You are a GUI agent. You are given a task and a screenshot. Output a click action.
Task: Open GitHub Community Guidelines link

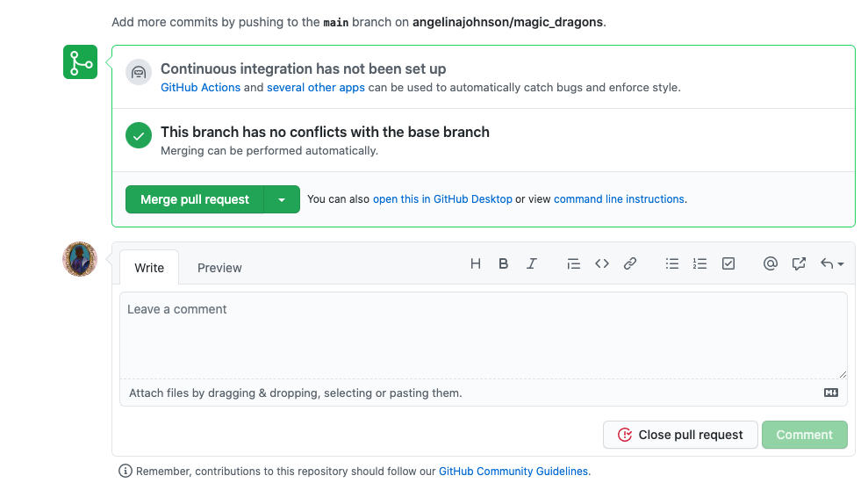pyautogui.click(x=513, y=472)
